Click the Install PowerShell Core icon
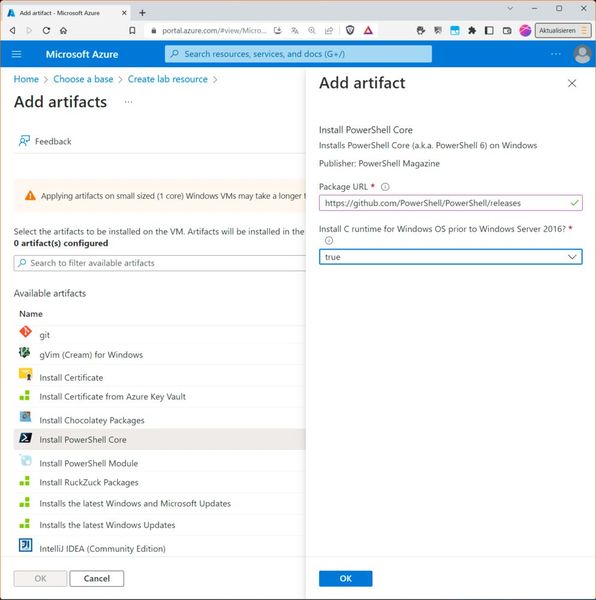This screenshot has height=600, width=596. point(25,438)
